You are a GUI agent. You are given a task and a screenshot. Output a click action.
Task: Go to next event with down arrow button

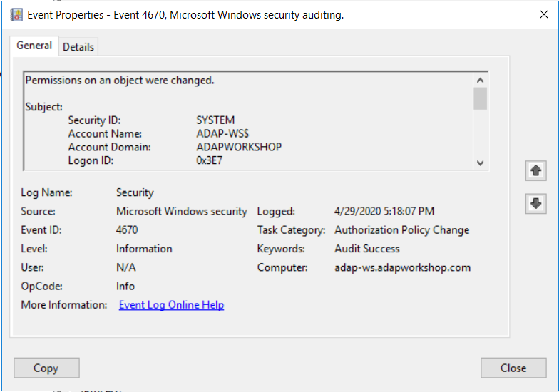[x=536, y=204]
